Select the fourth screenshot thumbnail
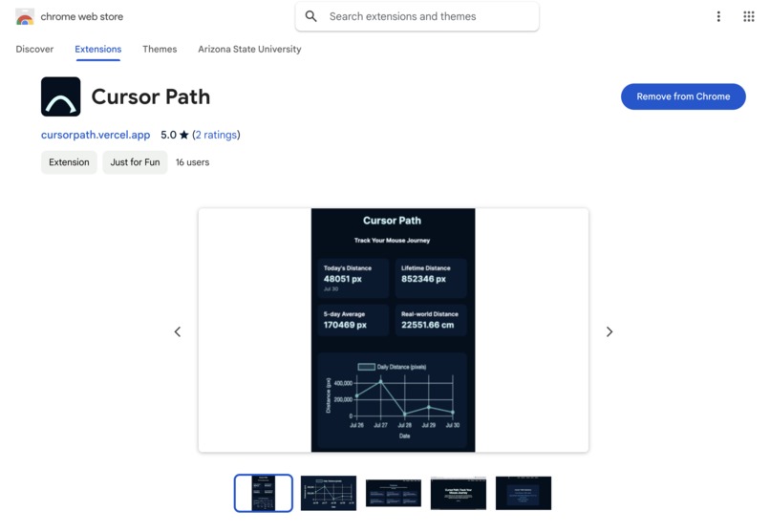This screenshot has width=770, height=532. tap(459, 493)
